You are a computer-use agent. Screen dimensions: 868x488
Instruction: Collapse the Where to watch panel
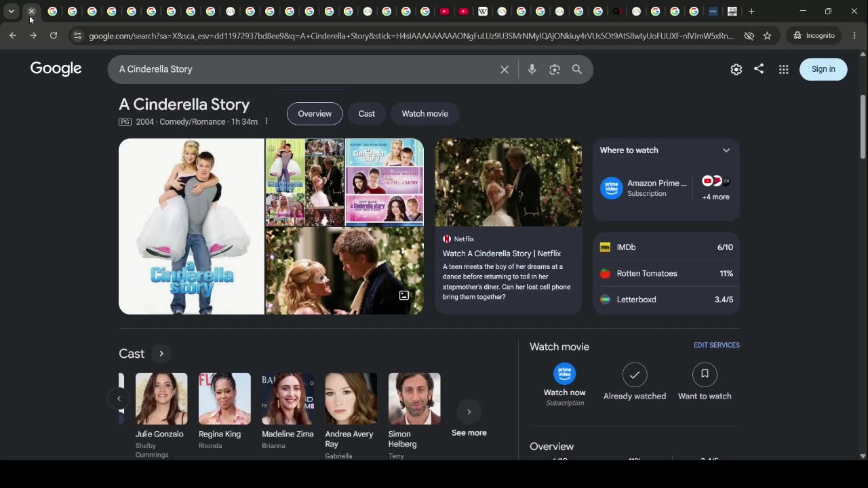tap(726, 150)
